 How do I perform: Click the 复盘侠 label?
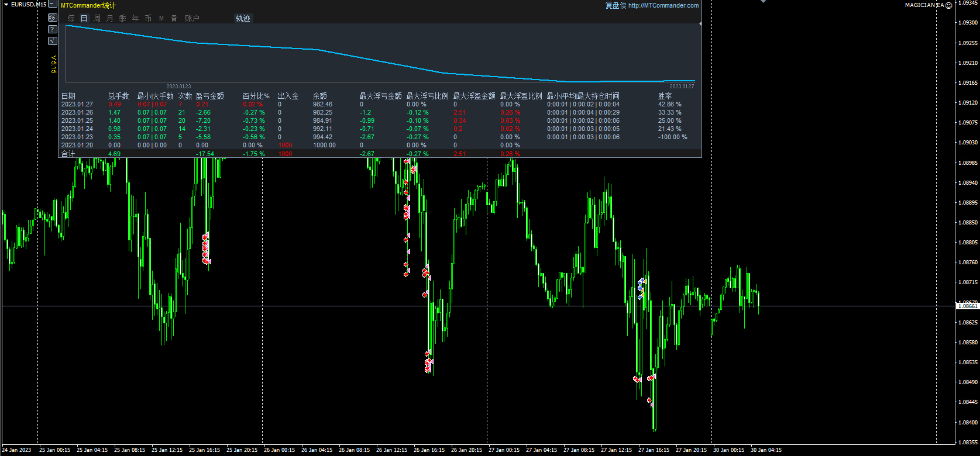click(x=615, y=5)
